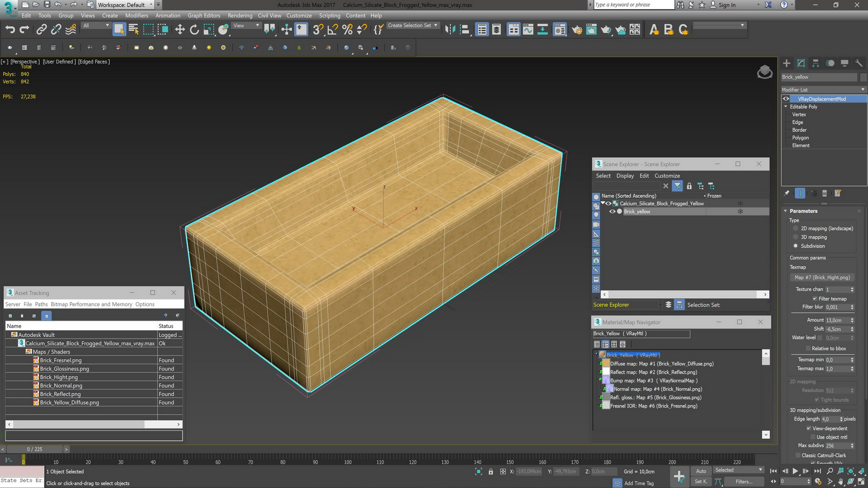
Task: Open the Rendering menu
Action: 240,15
